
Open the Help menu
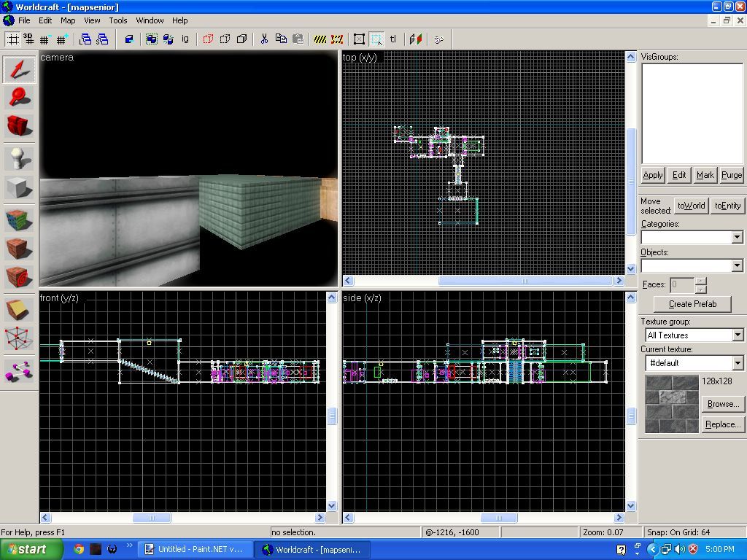179,20
